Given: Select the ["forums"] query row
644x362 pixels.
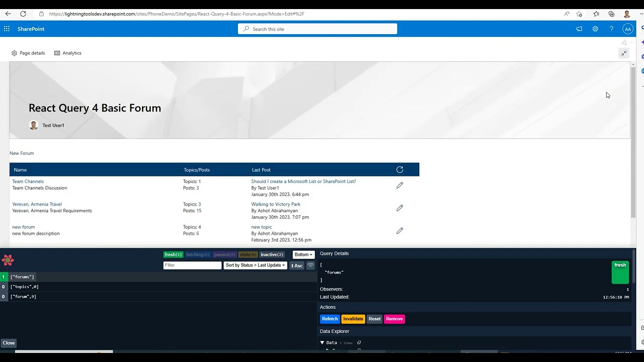Looking at the screenshot, I should click(158, 277).
